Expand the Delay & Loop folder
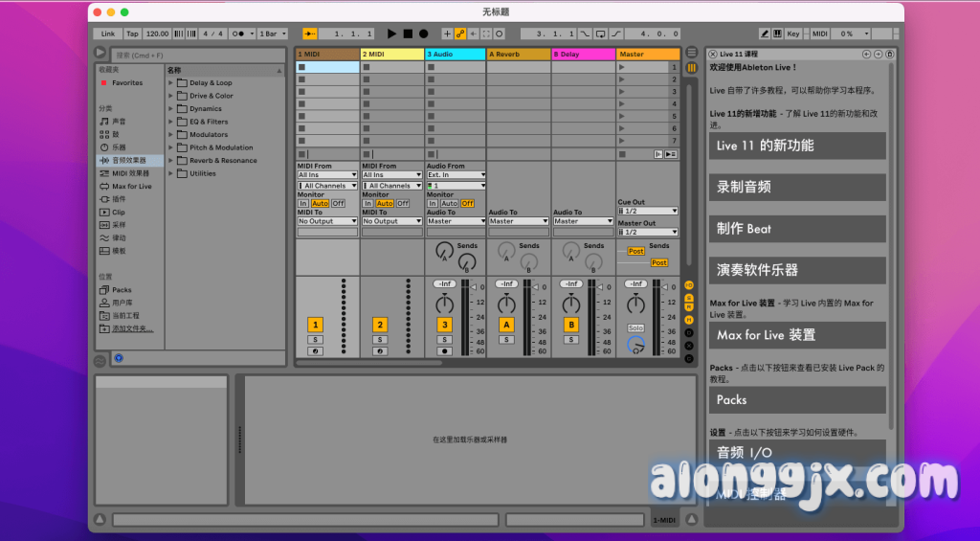Viewport: 980px width, 541px height. click(171, 83)
